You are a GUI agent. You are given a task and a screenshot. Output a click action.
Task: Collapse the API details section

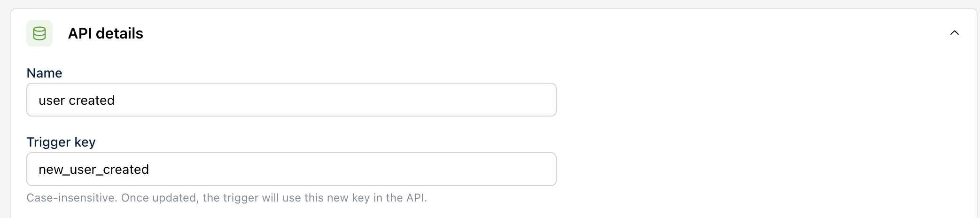[954, 33]
